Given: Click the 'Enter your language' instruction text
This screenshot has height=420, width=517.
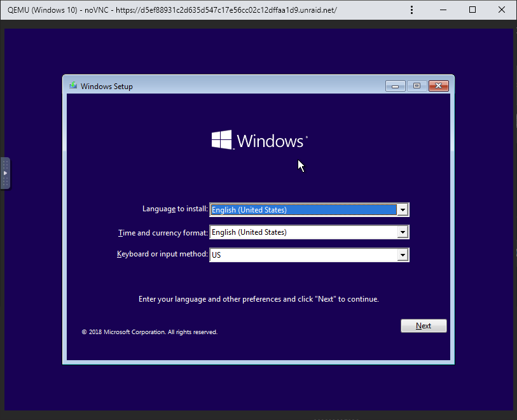Looking at the screenshot, I should [x=258, y=299].
